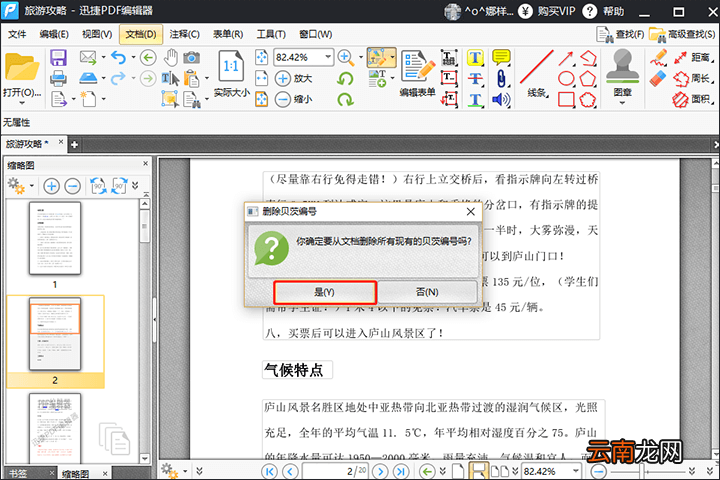This screenshot has height=480, width=720.
Task: Select the Hand pan tool
Action: [x=171, y=57]
